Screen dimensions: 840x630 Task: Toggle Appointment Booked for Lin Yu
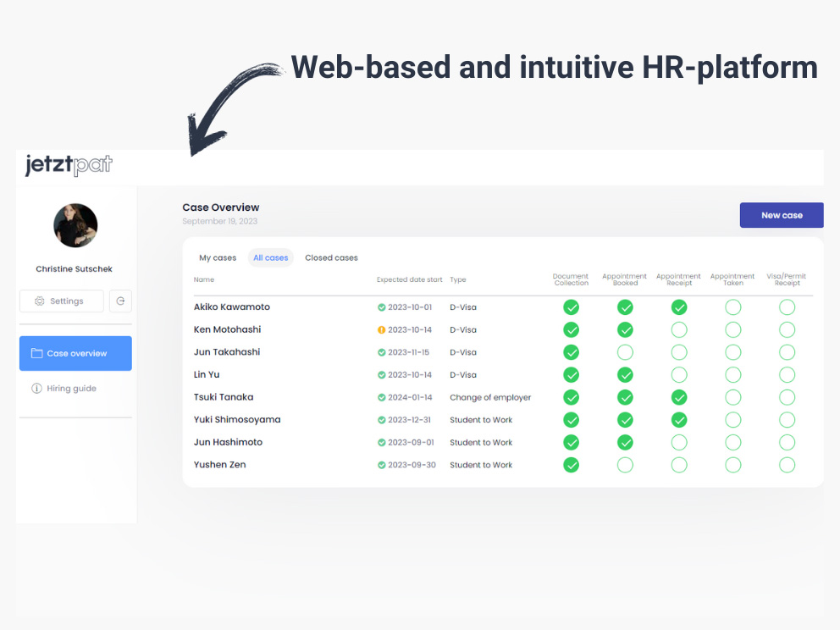pyautogui.click(x=625, y=374)
